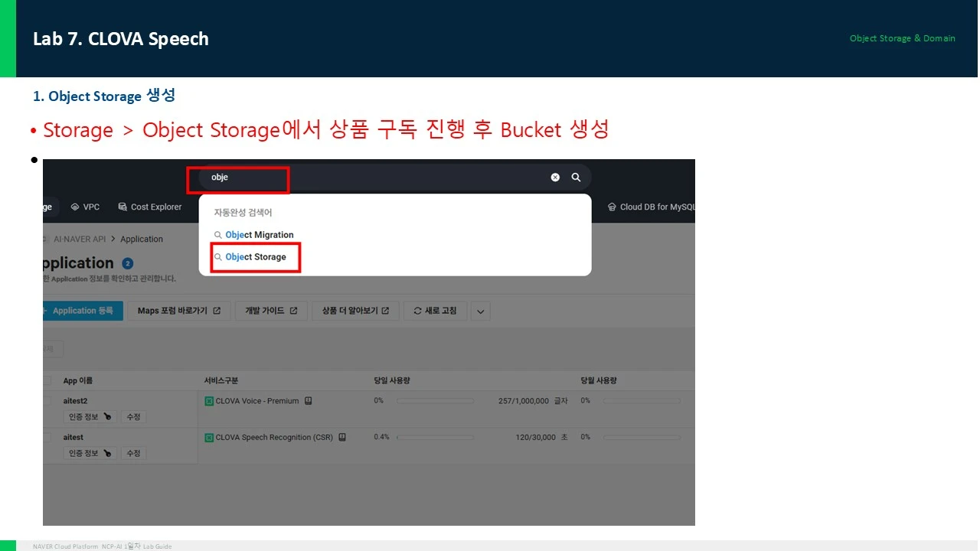
Task: Click the magnifier search icon in search bar
Action: (x=576, y=178)
